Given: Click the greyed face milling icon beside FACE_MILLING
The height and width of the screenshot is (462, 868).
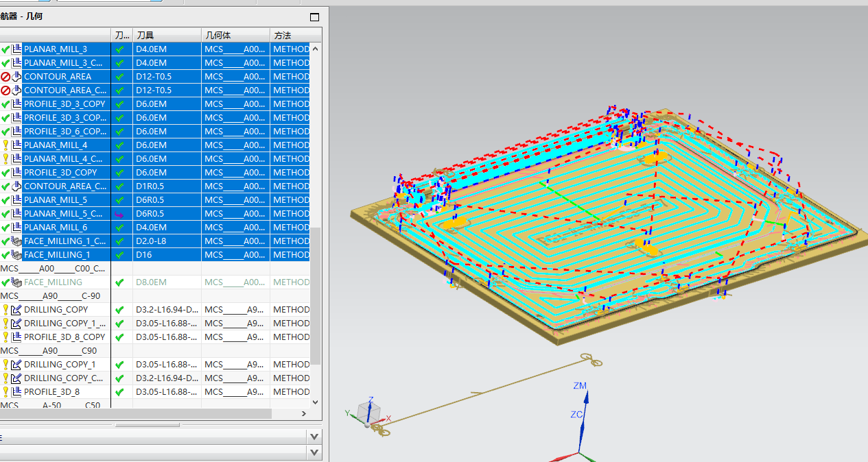Looking at the screenshot, I should click(17, 282).
